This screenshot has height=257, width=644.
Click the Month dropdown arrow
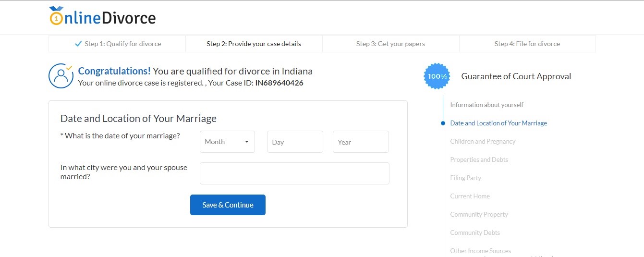(247, 142)
